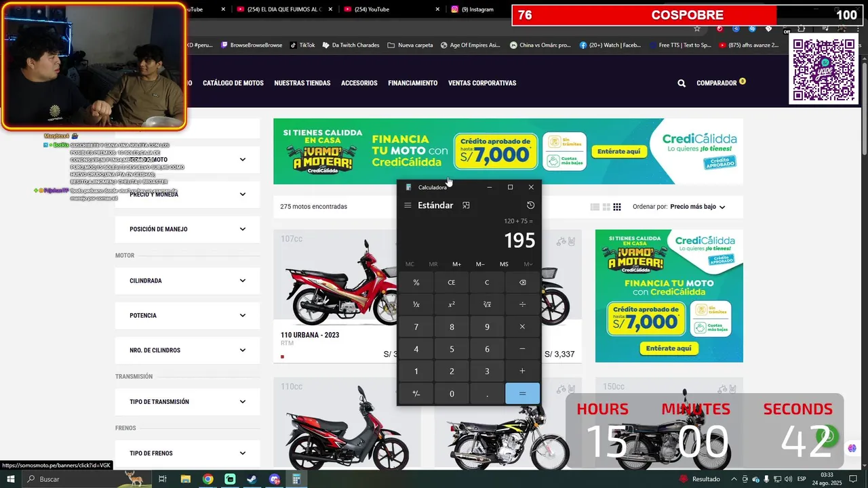Open Discord from the taskbar
Screen dimensions: 868x488
tap(274, 479)
